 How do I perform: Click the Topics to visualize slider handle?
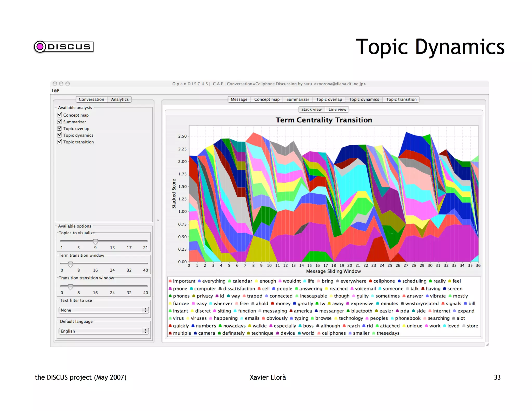[95, 242]
